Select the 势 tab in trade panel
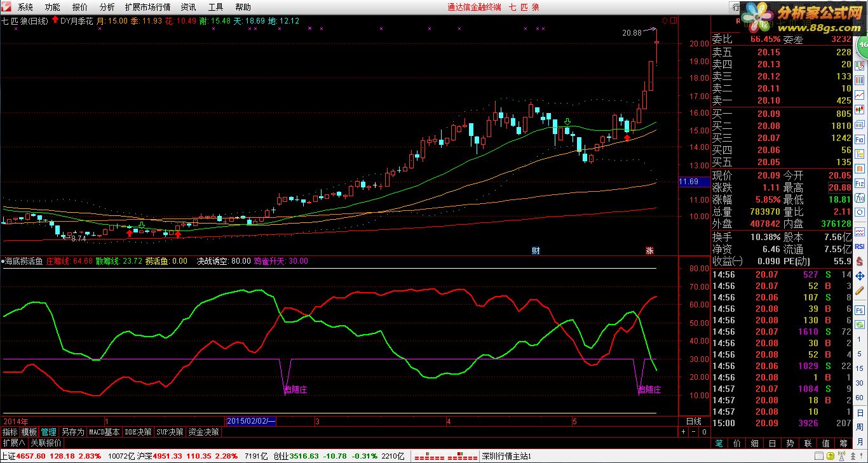The height and width of the screenshot is (463, 868). [x=790, y=443]
